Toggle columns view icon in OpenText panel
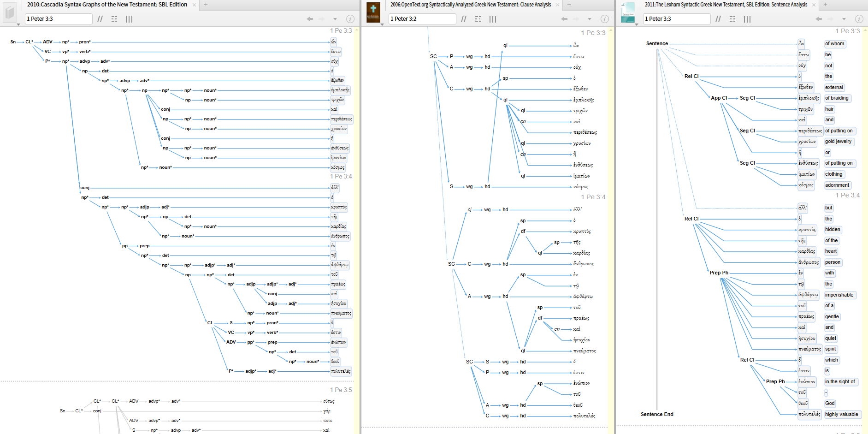 pyautogui.click(x=493, y=19)
